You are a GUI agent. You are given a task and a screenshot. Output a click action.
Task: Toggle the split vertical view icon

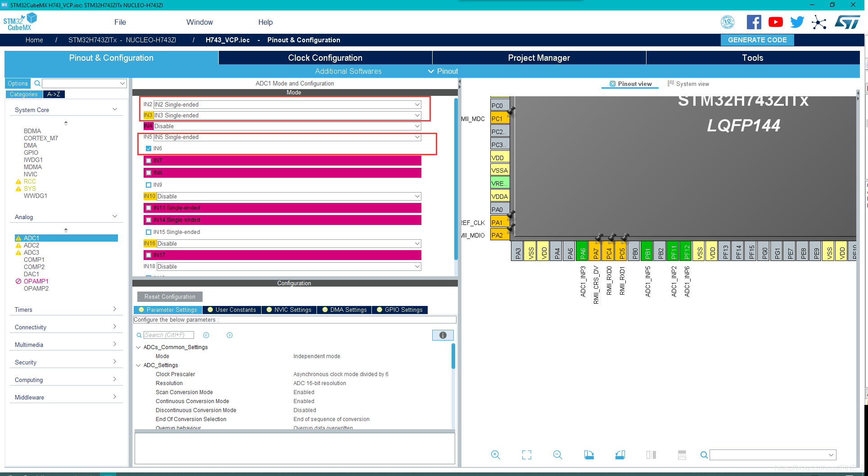651,455
